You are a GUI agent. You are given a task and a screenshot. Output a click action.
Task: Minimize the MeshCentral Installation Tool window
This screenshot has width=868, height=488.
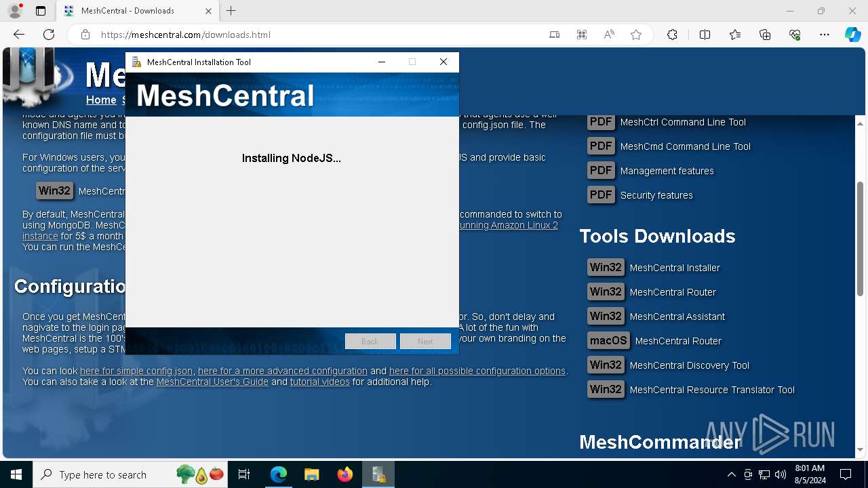click(x=382, y=62)
